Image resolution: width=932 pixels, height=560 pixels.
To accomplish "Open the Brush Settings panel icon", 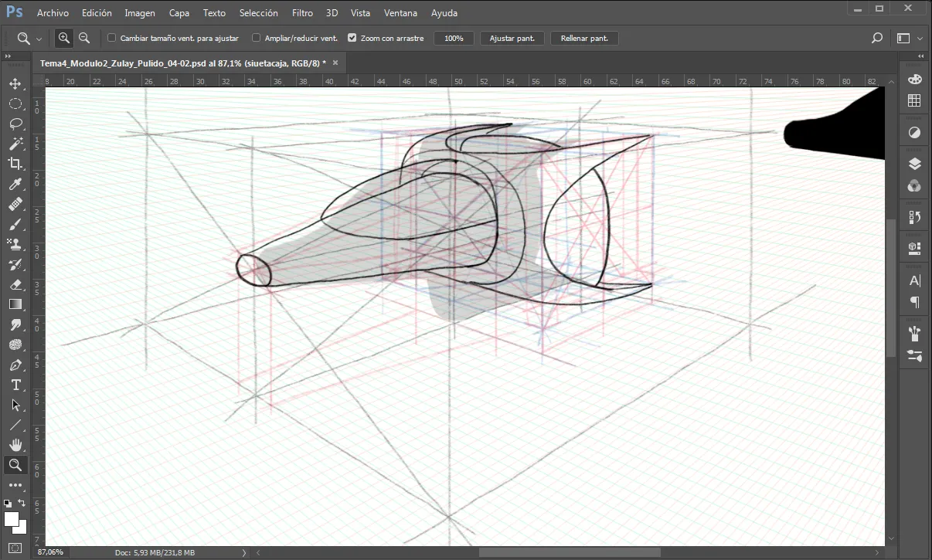I will coord(914,355).
